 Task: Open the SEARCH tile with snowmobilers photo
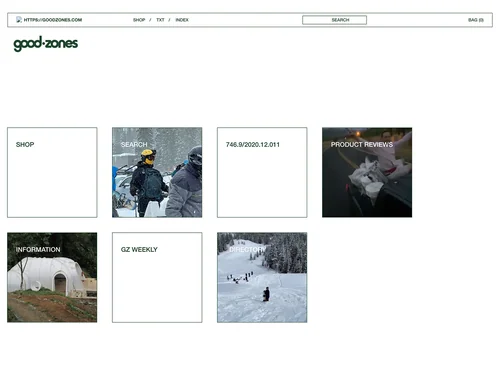(157, 172)
